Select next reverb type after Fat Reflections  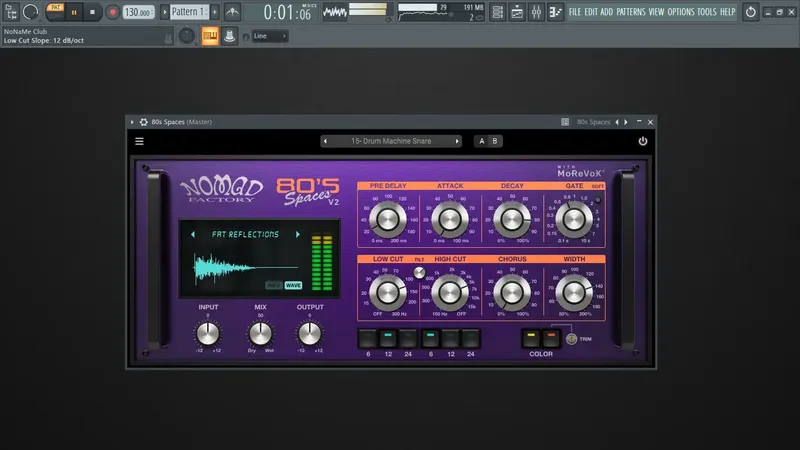tap(297, 235)
